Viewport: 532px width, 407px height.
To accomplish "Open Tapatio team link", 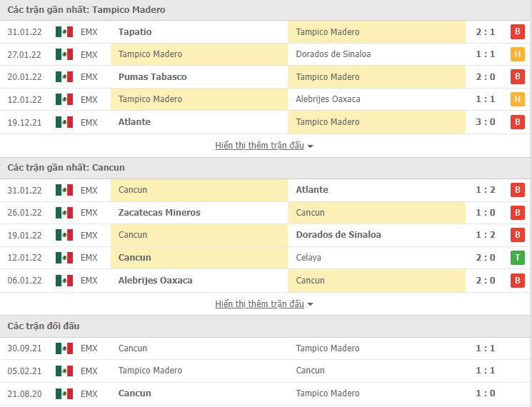I will pyautogui.click(x=135, y=32).
